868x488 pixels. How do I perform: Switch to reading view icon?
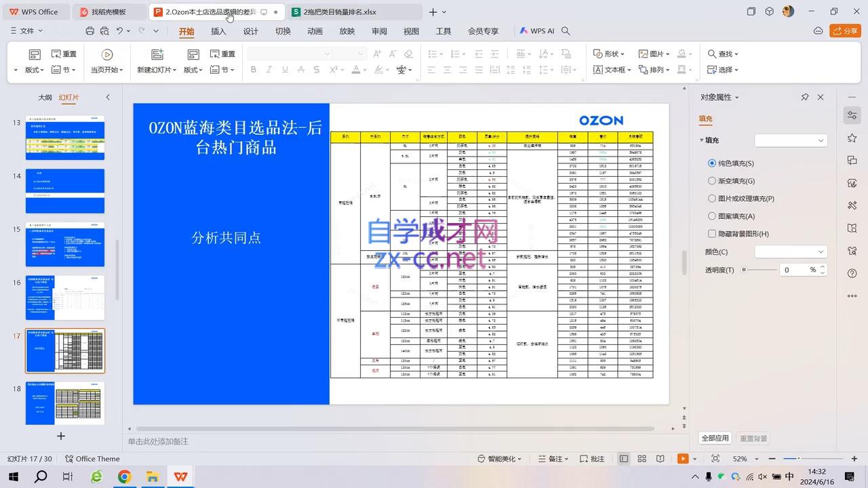[x=660, y=459]
